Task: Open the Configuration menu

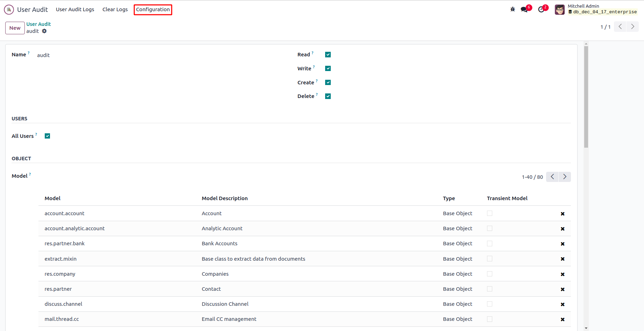Action: [x=153, y=9]
